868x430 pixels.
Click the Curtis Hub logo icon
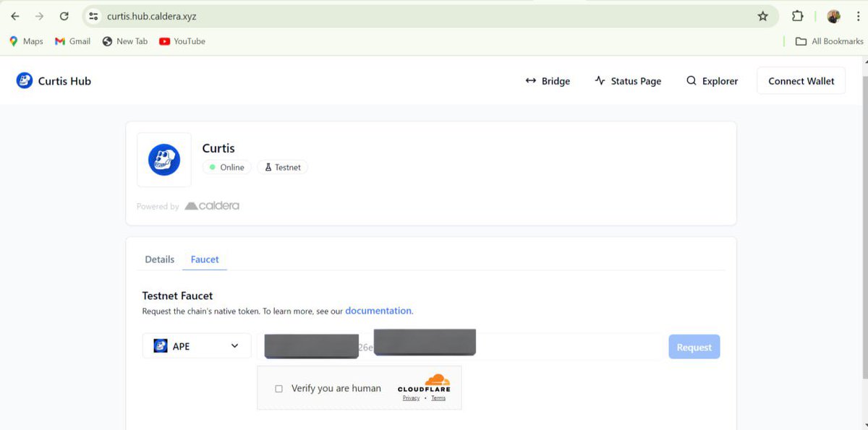tap(25, 81)
